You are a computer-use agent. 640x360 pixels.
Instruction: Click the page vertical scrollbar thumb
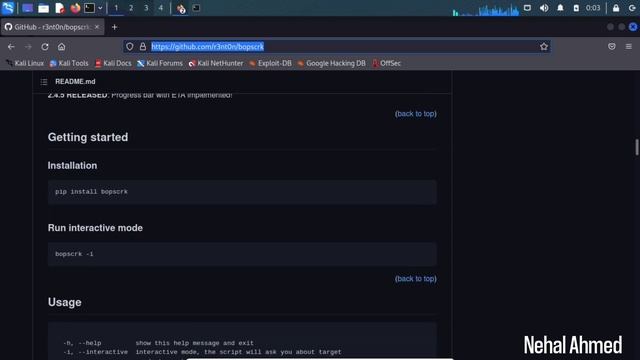[x=636, y=147]
